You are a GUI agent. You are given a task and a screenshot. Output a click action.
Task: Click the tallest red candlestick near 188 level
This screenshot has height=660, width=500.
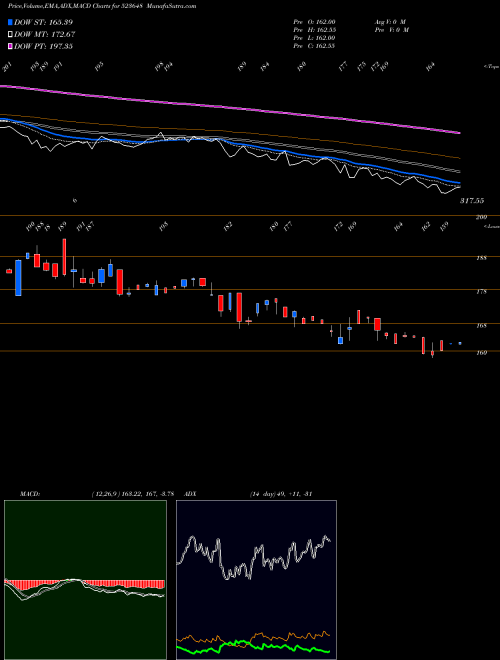pyautogui.click(x=64, y=257)
